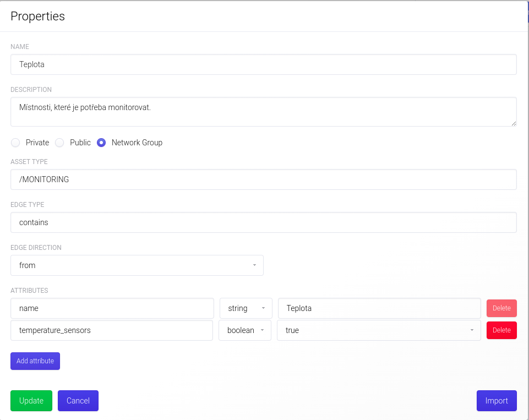Expand the true value dropdown
529x420 pixels.
(x=378, y=330)
